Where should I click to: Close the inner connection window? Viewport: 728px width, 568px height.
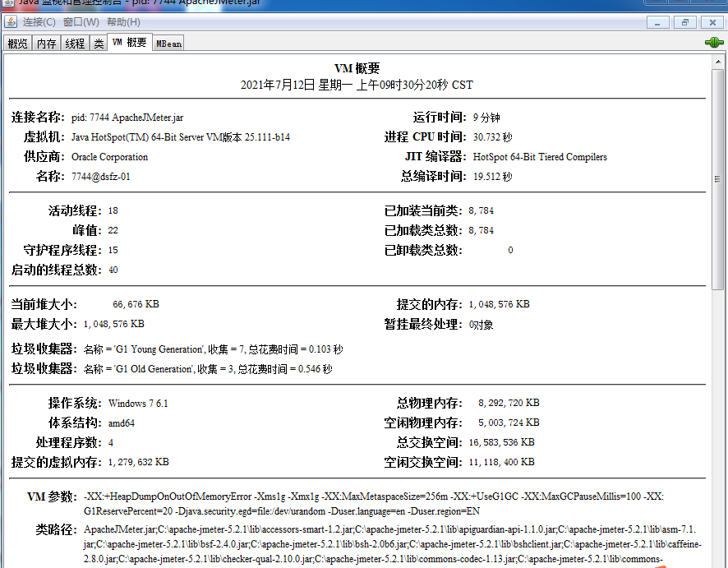tap(712, 22)
